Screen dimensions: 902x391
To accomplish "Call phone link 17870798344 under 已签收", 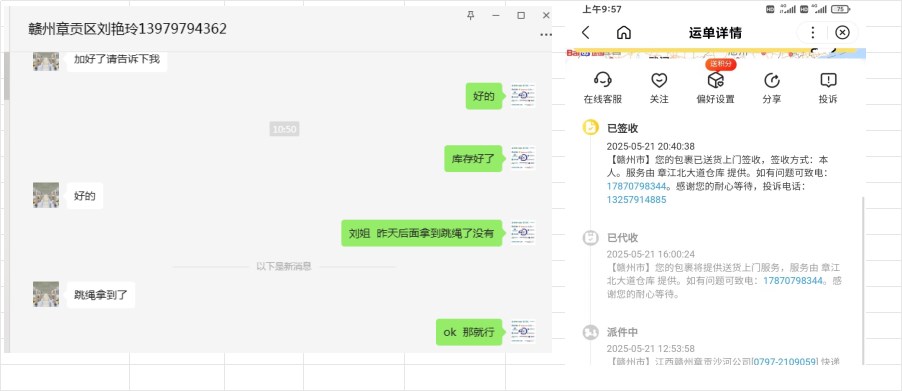I will tap(636, 186).
